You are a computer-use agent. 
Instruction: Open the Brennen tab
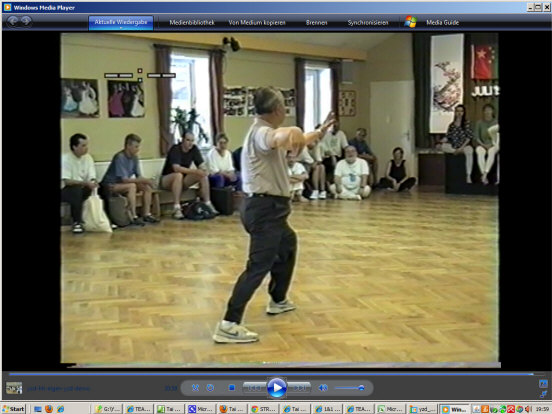316,23
